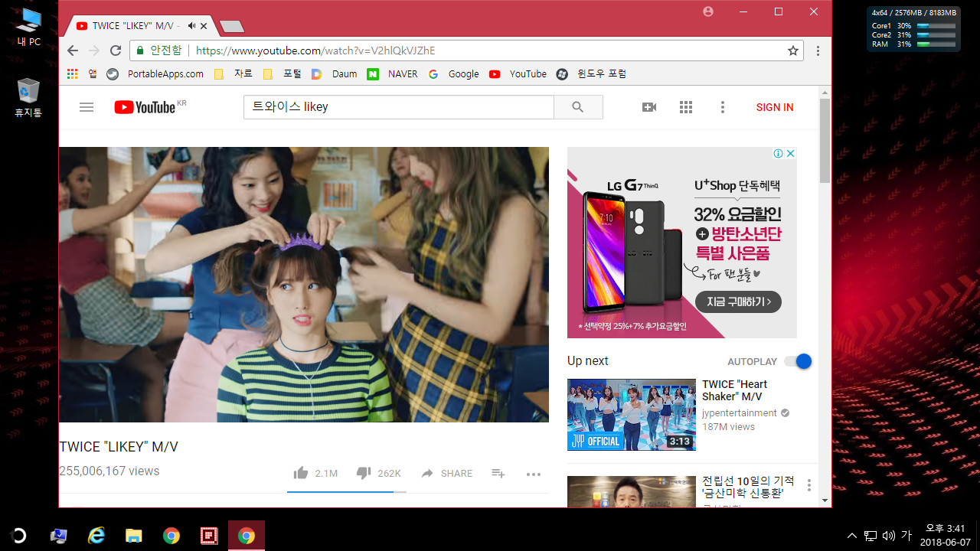Click the Korean IME 가 indicator
Viewport: 980px width, 551px height.
point(906,536)
